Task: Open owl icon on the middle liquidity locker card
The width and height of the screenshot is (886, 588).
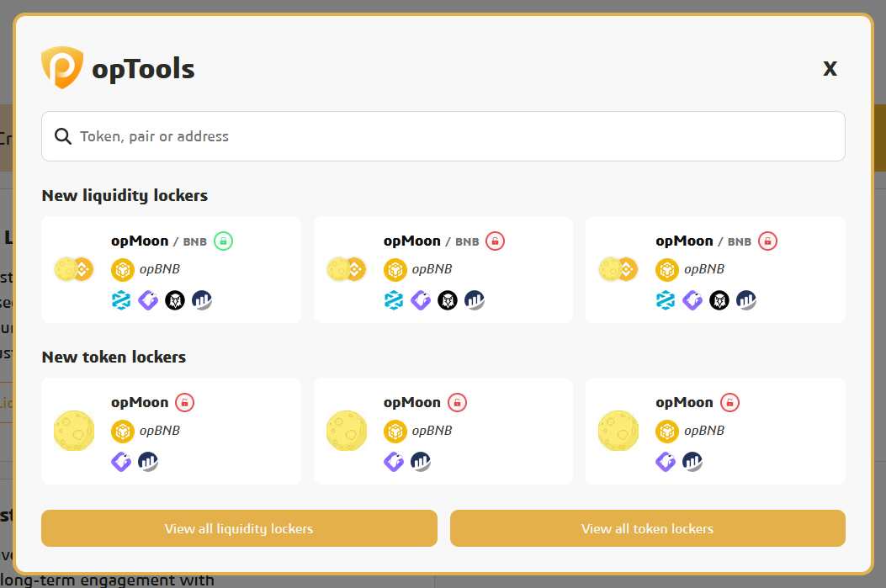Action: point(448,300)
